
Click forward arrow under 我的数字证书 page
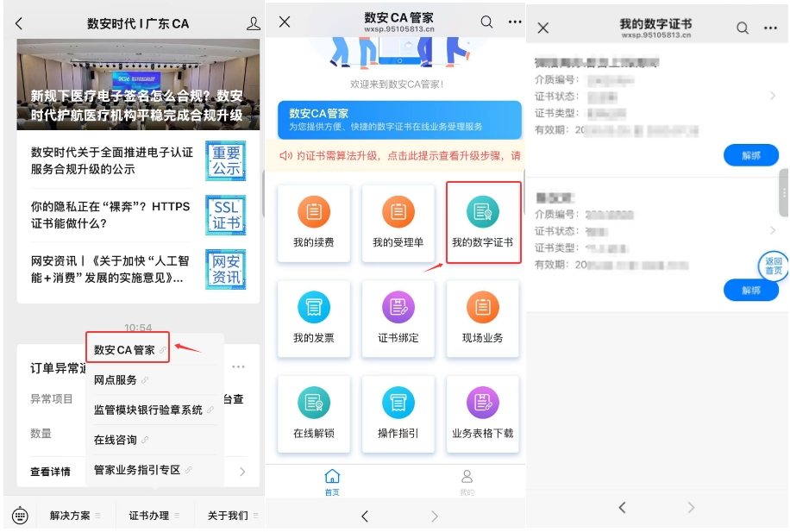click(692, 507)
